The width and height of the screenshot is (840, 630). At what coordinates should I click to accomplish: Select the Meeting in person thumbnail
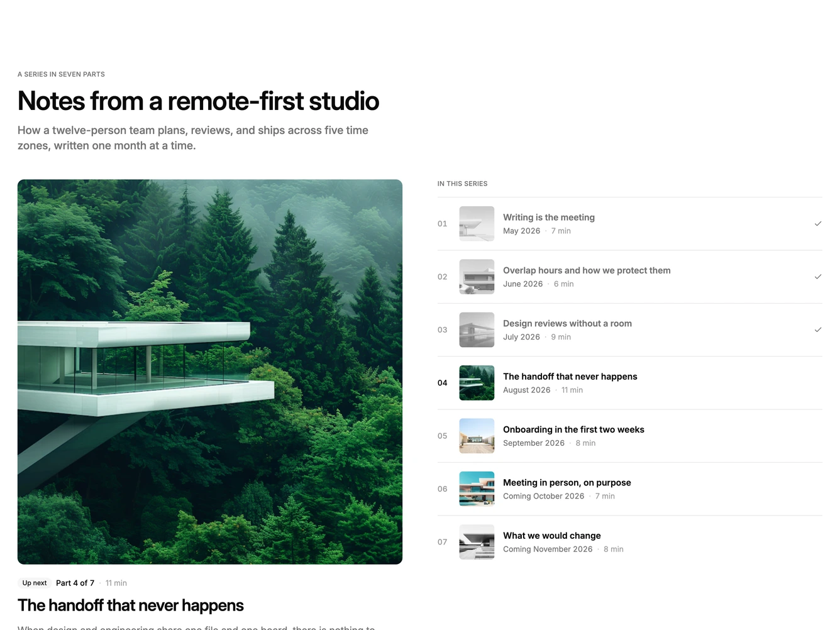click(x=477, y=489)
